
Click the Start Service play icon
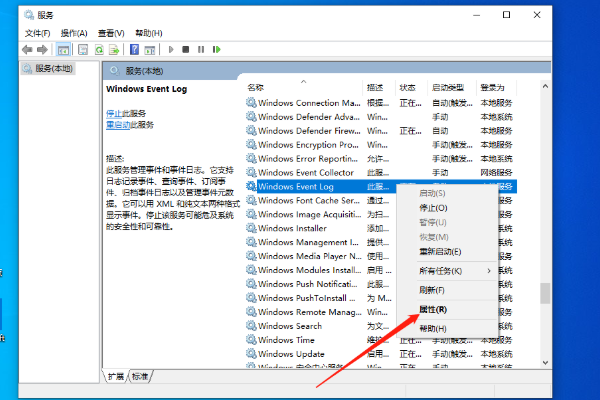171,49
